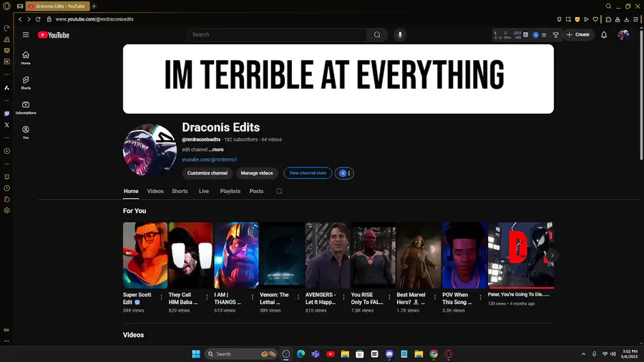Click the Create button
The width and height of the screenshot is (644, 362).
point(578,35)
